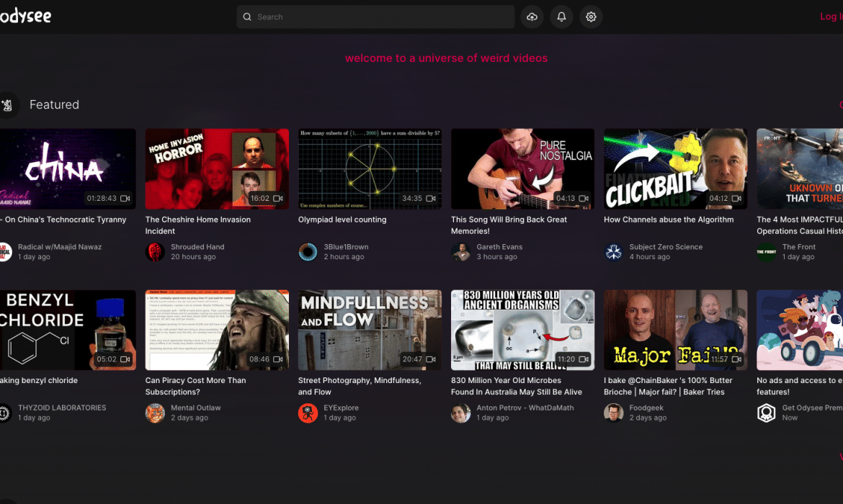
Task: Open the Clickbait video thumbnail
Action: pyautogui.click(x=675, y=168)
